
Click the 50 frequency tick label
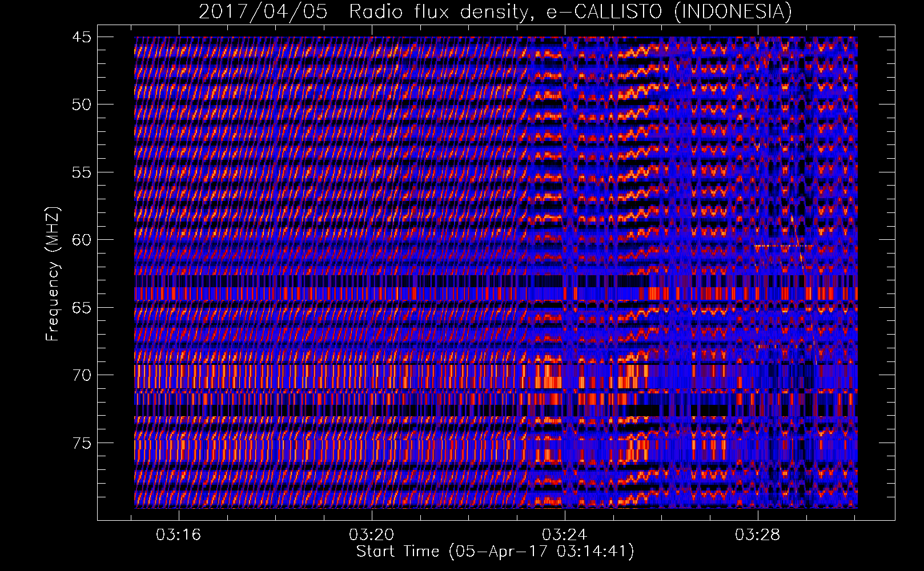coord(81,104)
